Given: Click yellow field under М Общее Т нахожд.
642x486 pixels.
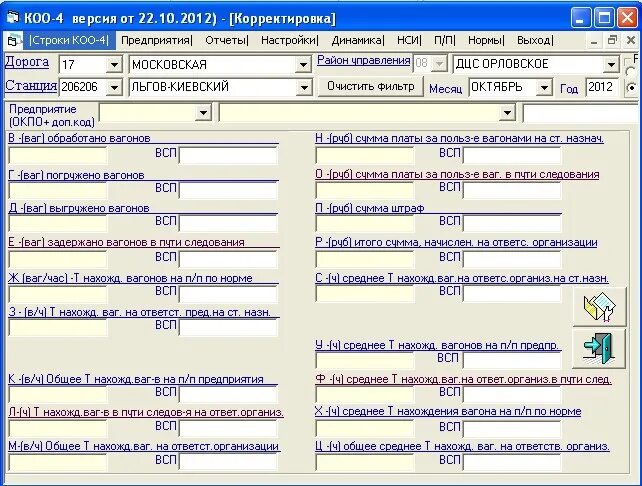Looking at the screenshot, I should (58, 462).
